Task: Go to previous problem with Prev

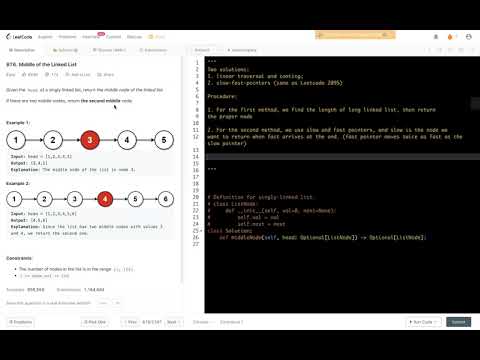Action: point(131,322)
